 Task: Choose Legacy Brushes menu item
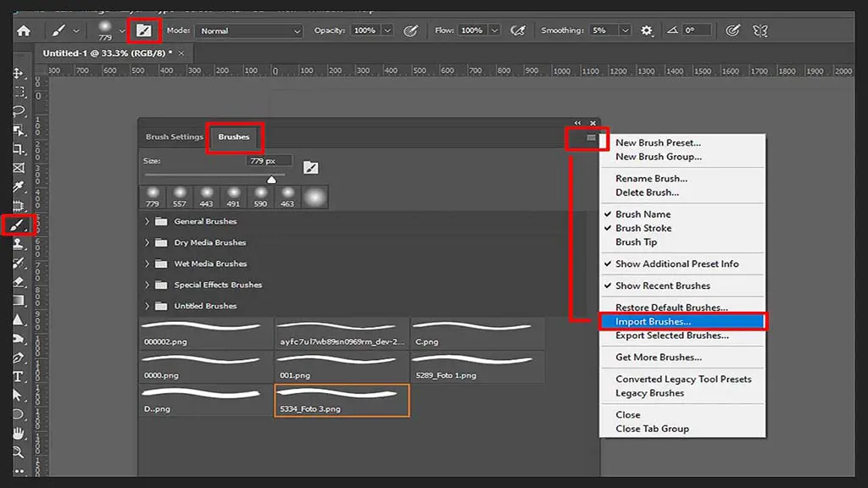click(x=650, y=393)
